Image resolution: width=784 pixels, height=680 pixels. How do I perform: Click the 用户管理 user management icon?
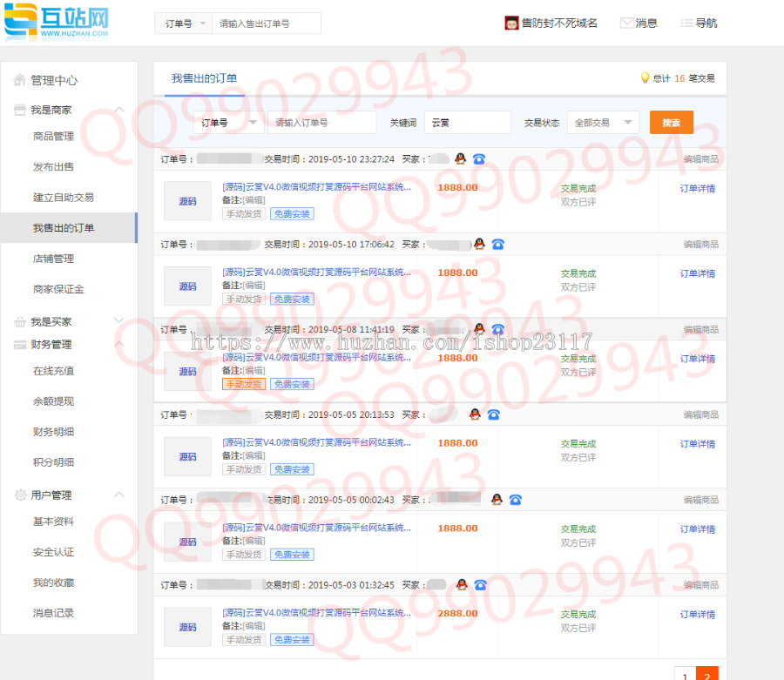click(19, 495)
